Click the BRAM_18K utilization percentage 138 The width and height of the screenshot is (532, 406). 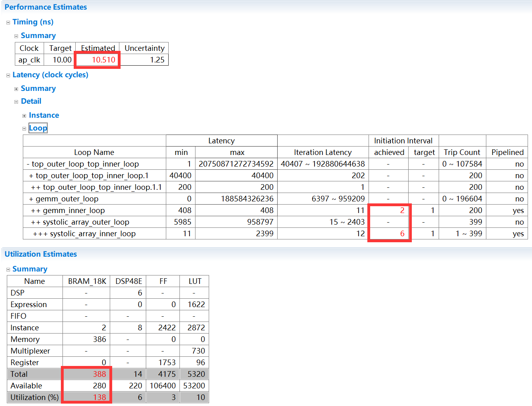click(x=99, y=397)
